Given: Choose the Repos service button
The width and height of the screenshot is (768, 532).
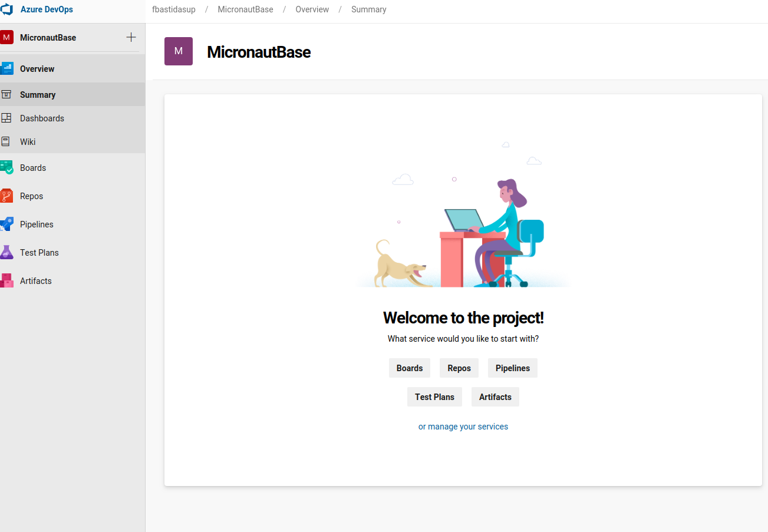Looking at the screenshot, I should click(x=459, y=368).
